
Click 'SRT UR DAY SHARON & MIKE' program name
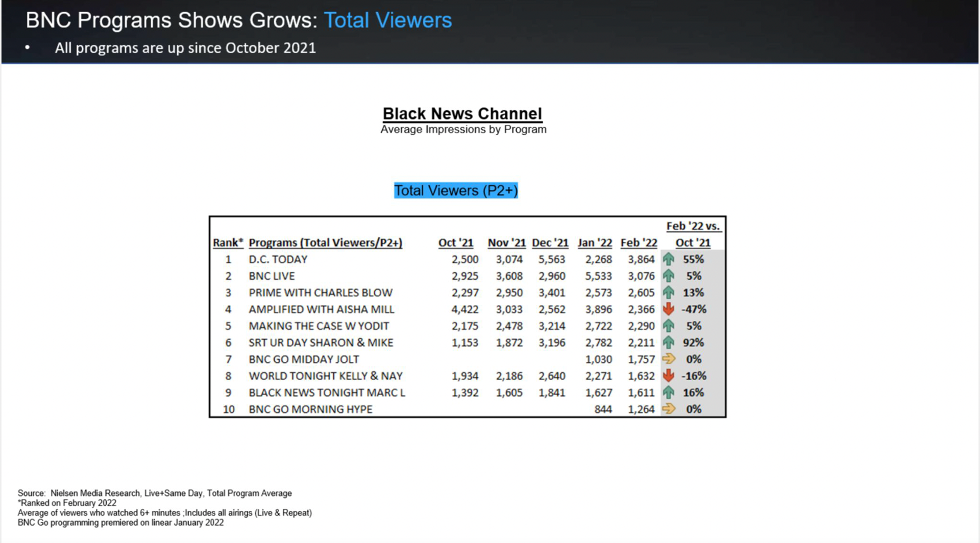point(321,342)
